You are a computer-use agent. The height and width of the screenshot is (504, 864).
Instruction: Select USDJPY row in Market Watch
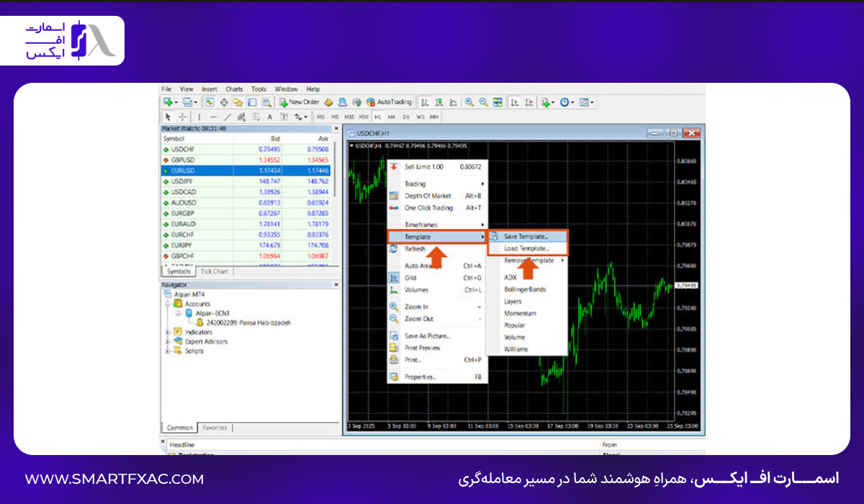coord(246,181)
